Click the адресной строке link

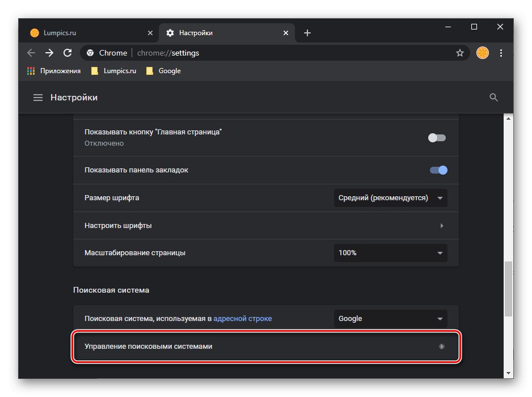(243, 318)
